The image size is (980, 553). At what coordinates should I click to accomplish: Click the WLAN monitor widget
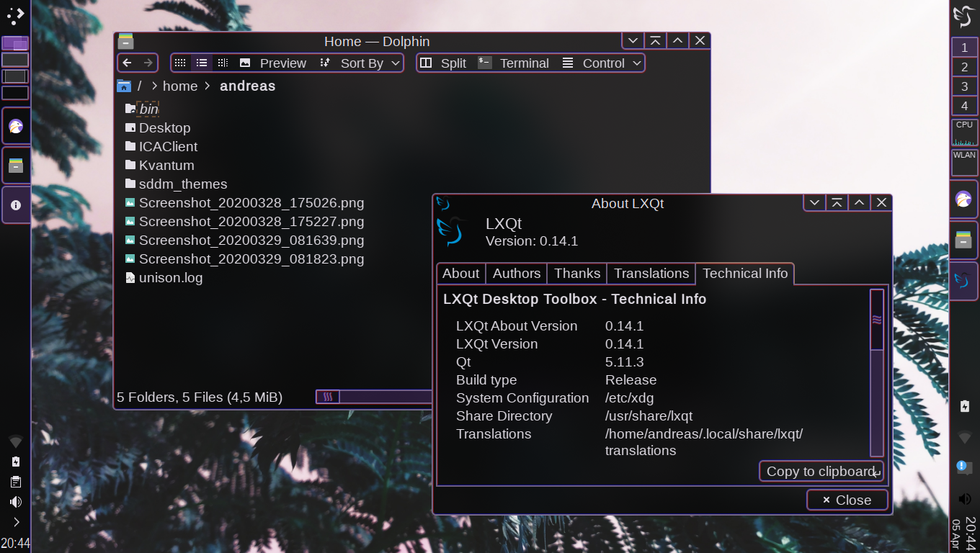(964, 163)
